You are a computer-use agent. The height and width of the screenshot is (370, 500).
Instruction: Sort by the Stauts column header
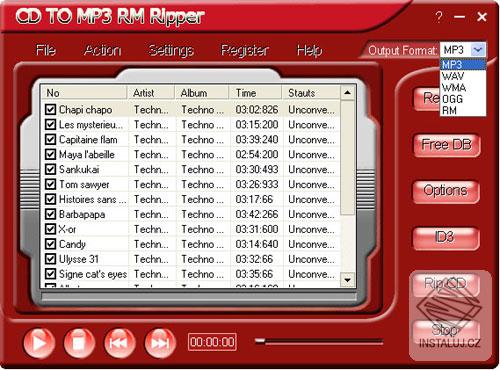point(311,93)
